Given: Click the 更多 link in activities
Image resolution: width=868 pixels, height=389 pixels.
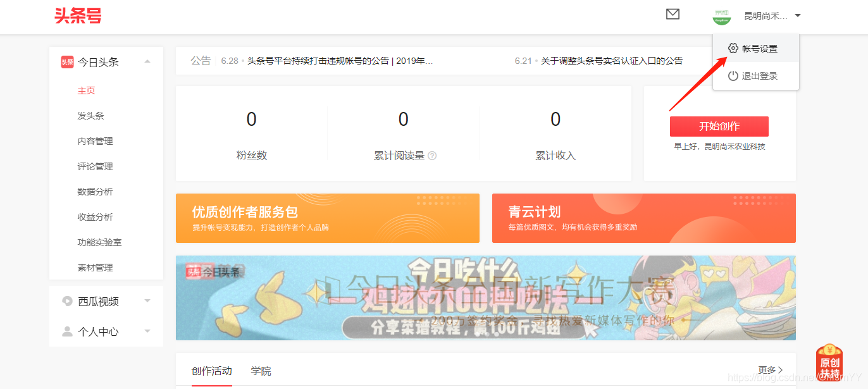Looking at the screenshot, I should point(770,370).
